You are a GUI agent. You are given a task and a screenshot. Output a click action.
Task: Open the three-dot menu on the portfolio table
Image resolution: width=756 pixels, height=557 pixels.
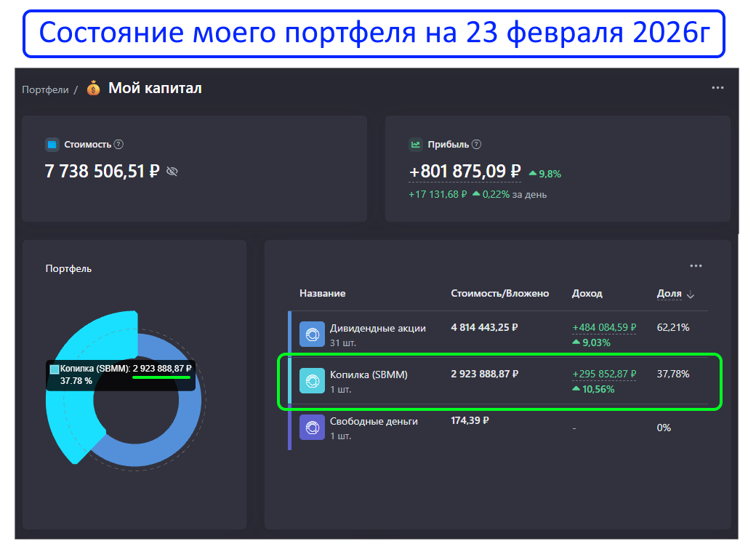tap(696, 266)
